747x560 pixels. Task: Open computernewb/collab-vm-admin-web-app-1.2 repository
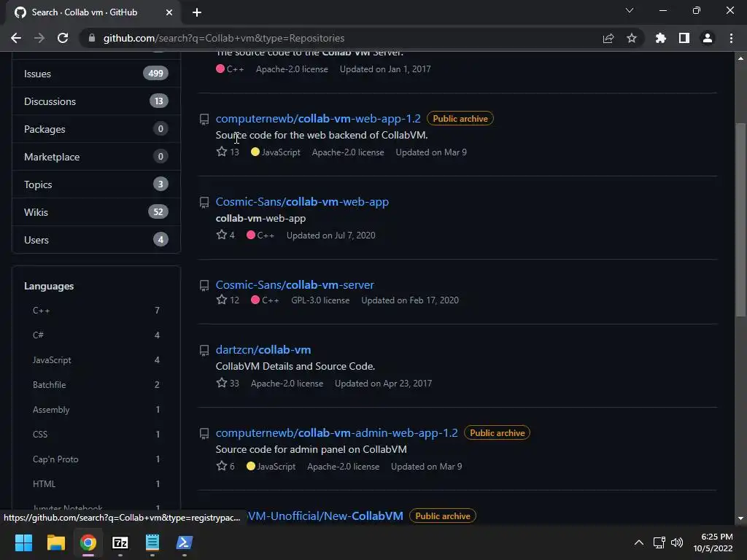[x=337, y=433]
